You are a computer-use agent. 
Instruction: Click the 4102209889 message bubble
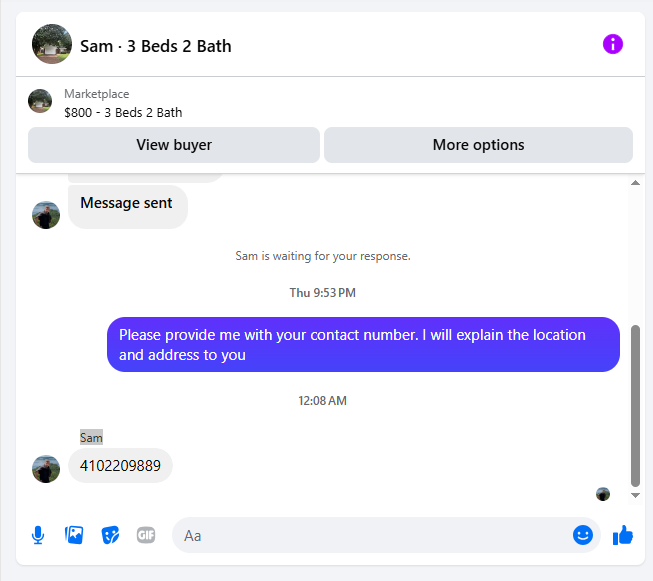pos(120,466)
